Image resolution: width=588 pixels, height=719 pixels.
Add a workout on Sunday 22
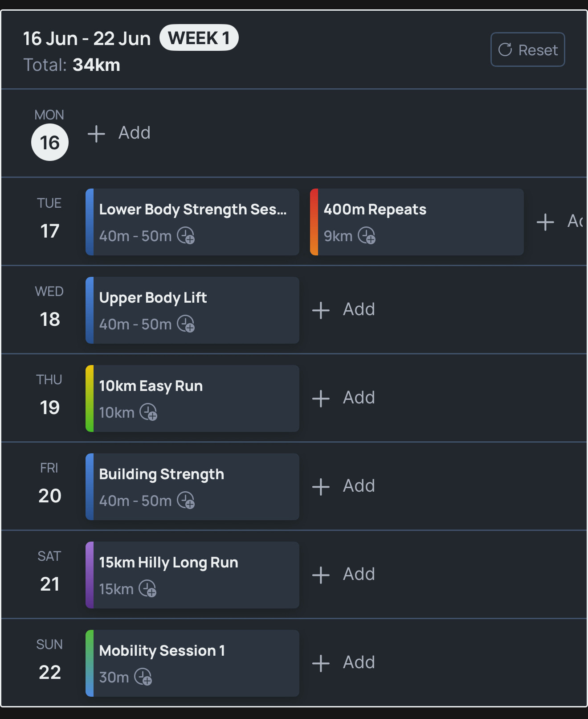point(343,663)
